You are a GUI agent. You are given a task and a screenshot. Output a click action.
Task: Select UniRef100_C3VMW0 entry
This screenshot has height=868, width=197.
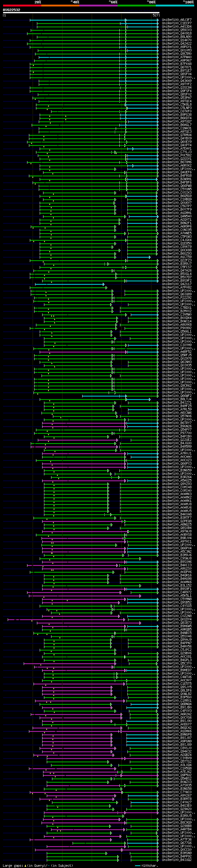[177, 314]
